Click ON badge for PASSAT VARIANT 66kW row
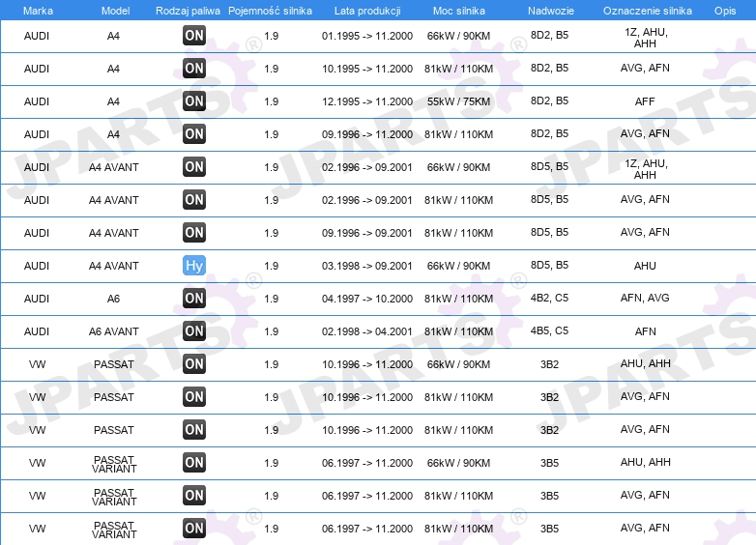The height and width of the screenshot is (545, 756). [x=193, y=462]
